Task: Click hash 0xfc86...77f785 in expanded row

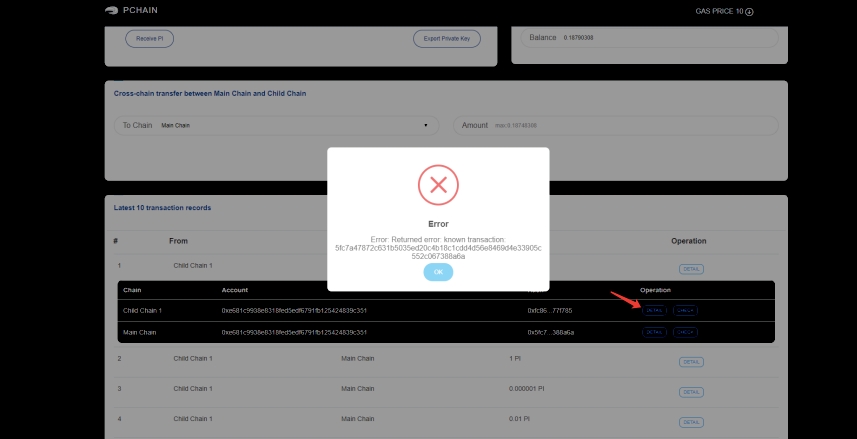Action: pyautogui.click(x=550, y=311)
